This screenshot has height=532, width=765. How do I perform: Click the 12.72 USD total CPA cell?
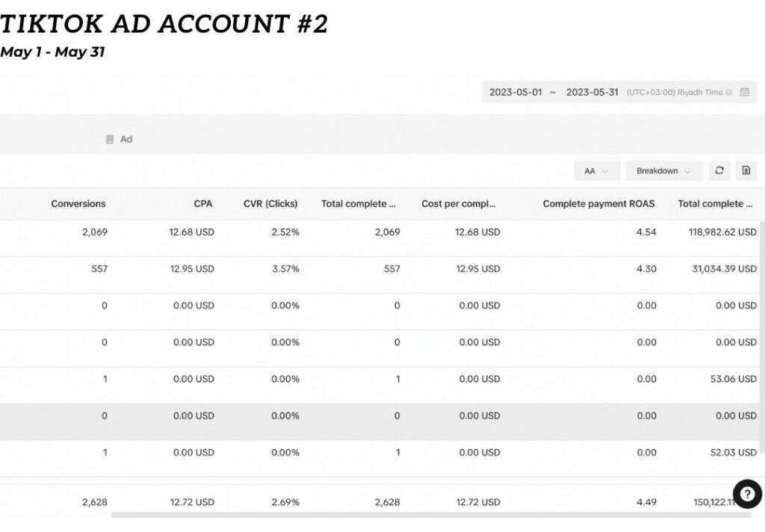tap(192, 502)
